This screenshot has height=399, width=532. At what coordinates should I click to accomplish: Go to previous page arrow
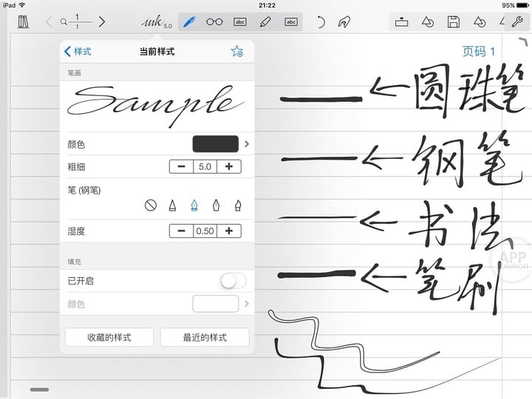(49, 22)
